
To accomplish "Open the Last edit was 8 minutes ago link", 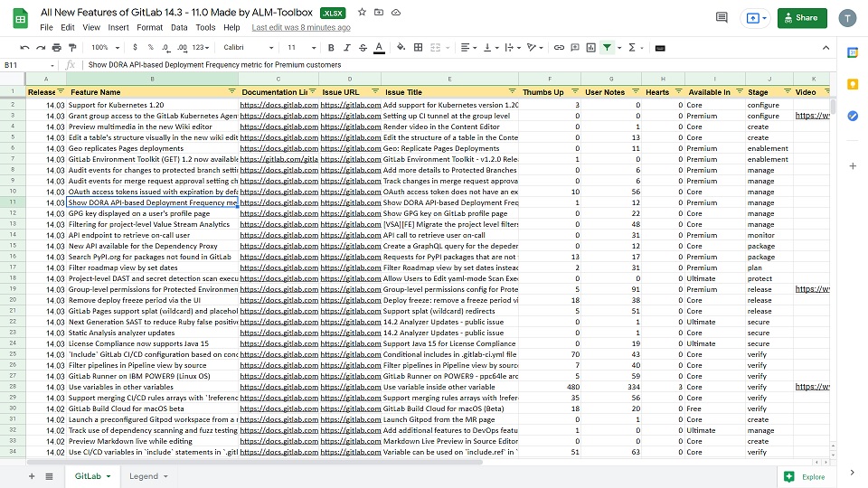I will coord(301,28).
